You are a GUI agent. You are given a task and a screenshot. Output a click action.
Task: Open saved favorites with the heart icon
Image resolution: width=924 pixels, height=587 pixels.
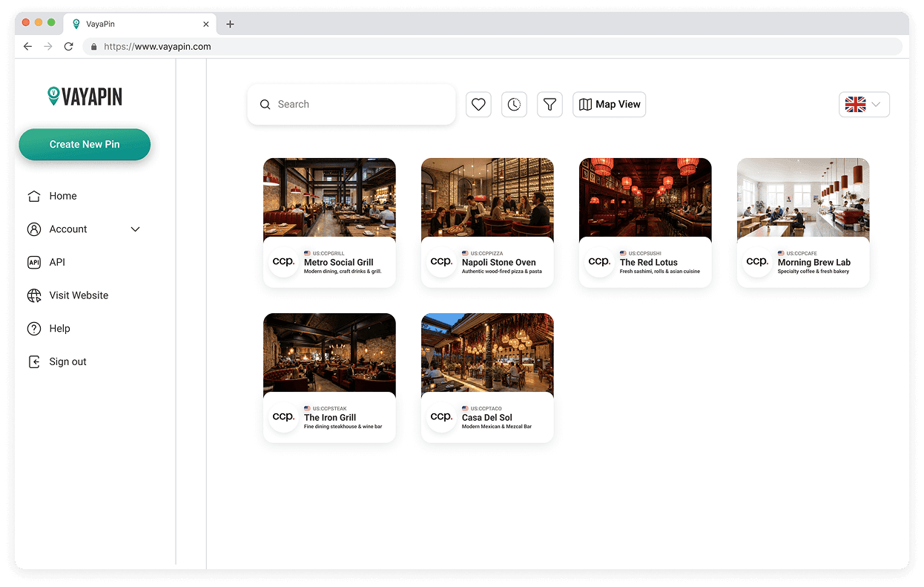coord(478,104)
